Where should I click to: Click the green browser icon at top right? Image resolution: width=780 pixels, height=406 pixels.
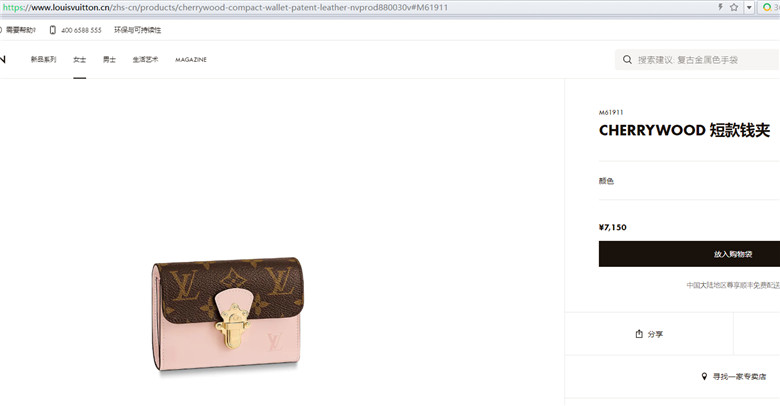click(x=767, y=7)
